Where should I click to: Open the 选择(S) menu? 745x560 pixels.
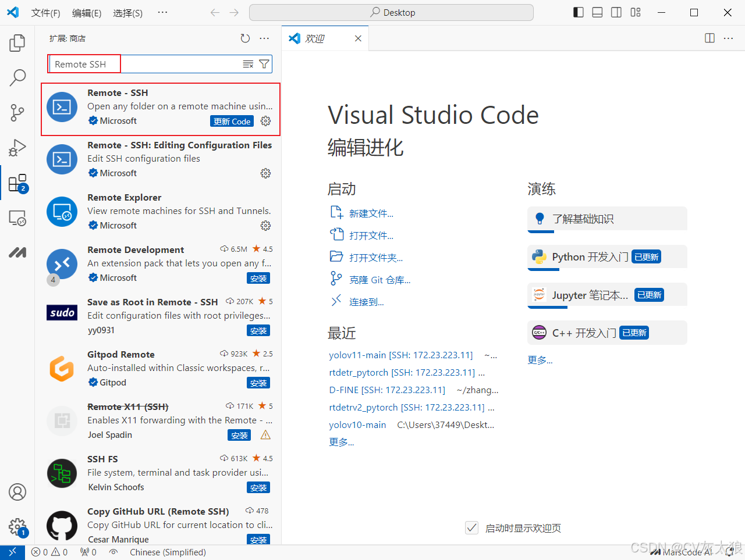tap(127, 13)
